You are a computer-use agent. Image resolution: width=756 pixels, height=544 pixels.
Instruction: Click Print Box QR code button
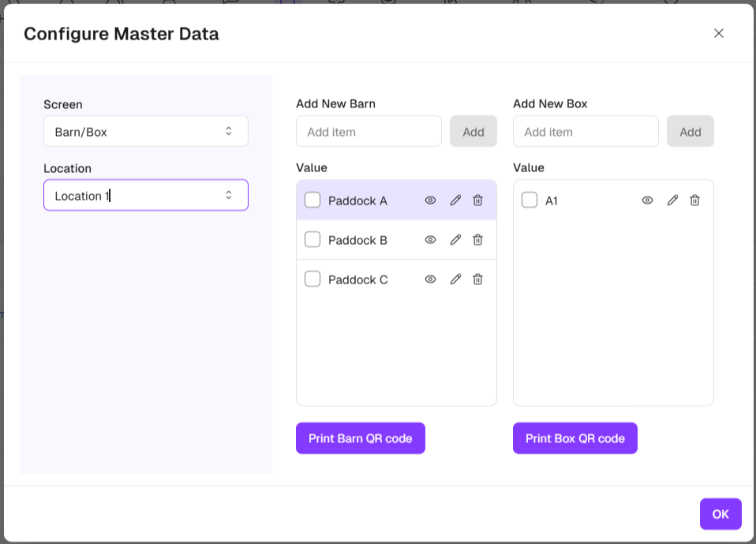click(x=574, y=438)
